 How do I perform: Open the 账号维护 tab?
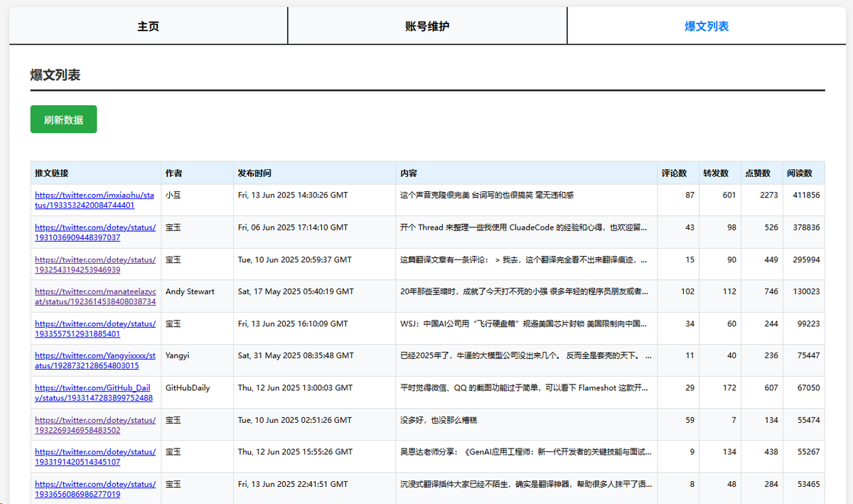[427, 26]
